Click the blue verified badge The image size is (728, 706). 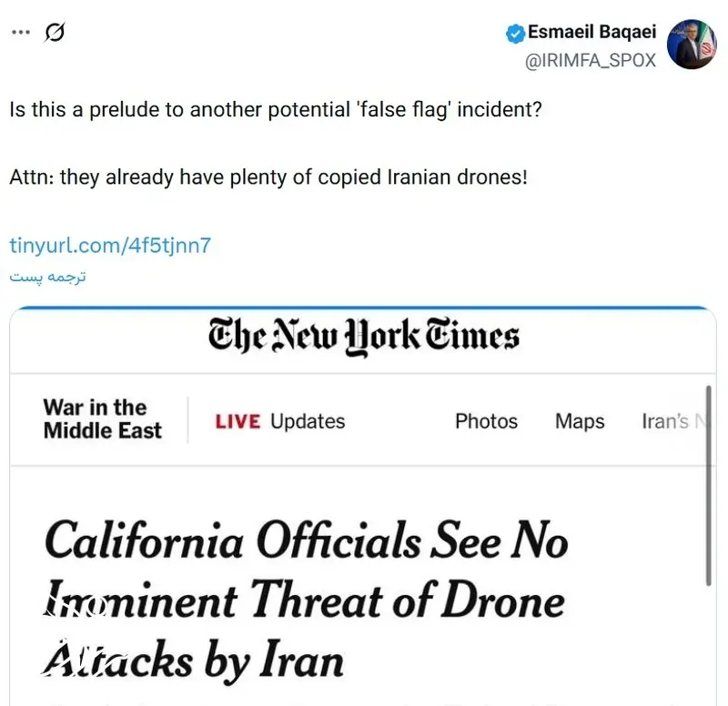coord(515,33)
